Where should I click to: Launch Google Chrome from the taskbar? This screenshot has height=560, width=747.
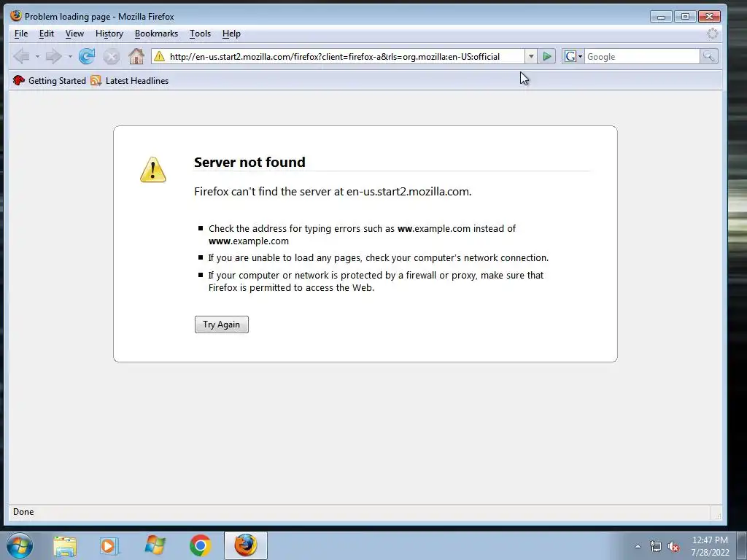coord(200,545)
